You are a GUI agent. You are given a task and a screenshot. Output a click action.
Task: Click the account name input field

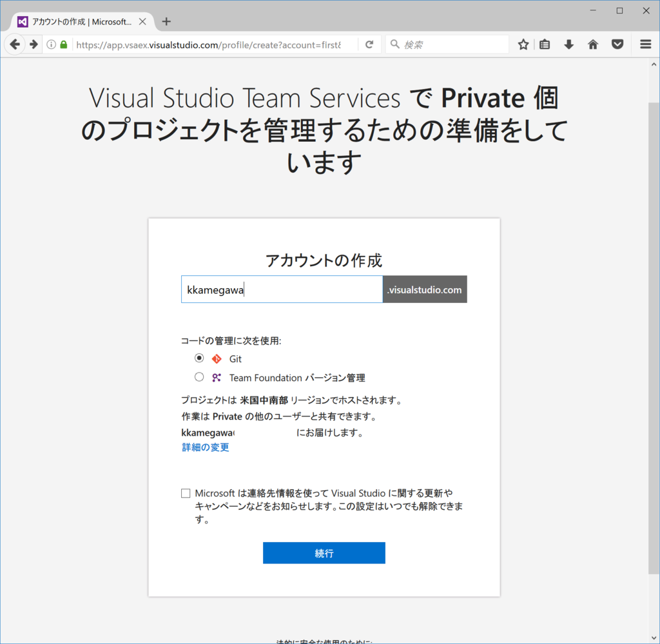pyautogui.click(x=282, y=289)
